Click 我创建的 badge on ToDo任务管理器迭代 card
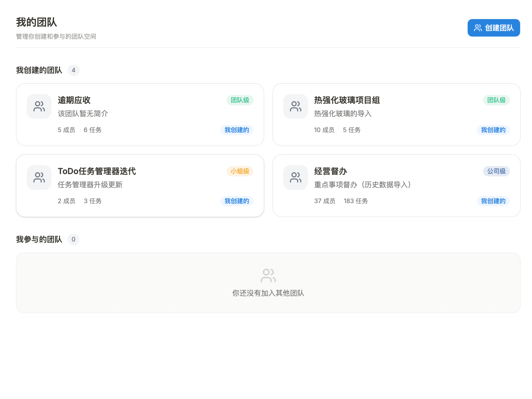 click(x=237, y=201)
